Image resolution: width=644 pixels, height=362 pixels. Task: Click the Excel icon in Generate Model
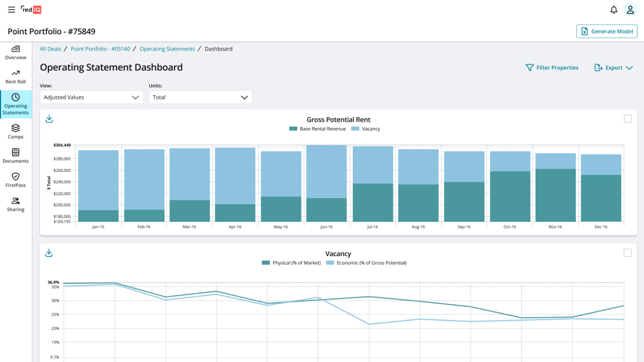coord(584,31)
